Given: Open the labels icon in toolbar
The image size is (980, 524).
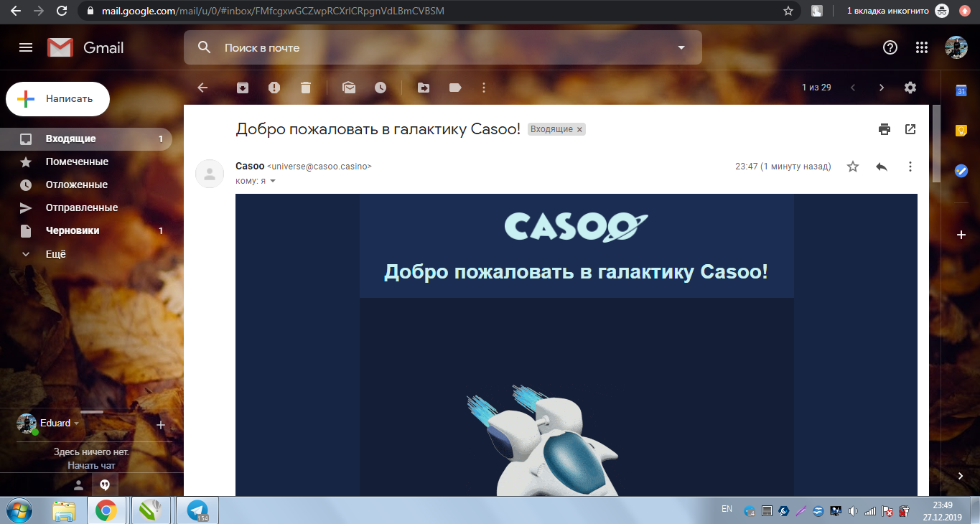Looking at the screenshot, I should 455,88.
